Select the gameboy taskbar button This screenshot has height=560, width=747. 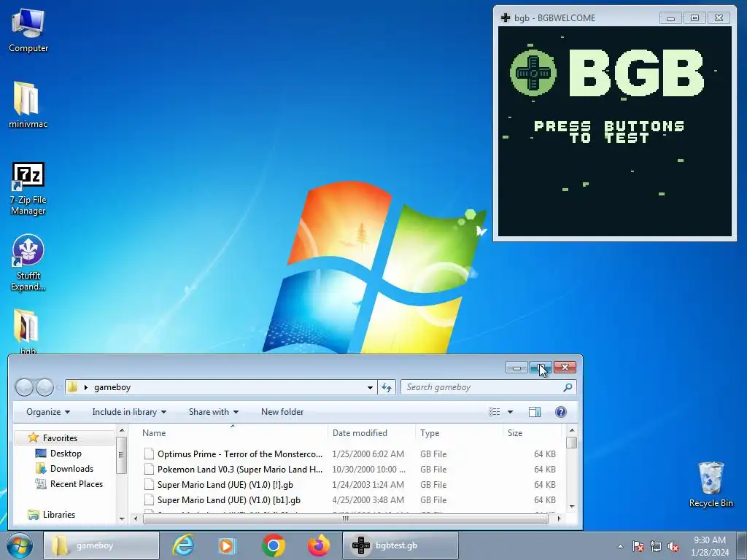click(x=101, y=545)
